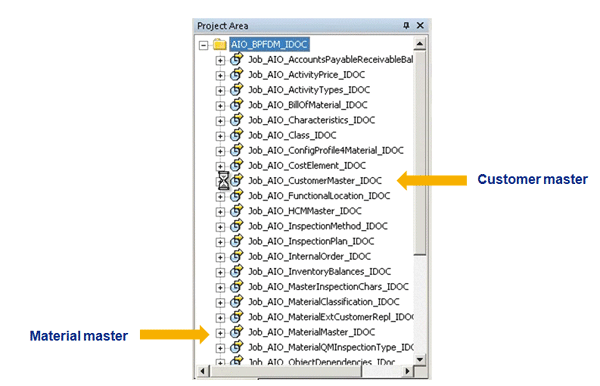Click the job icon beside Job_AIO_BillOfMaterial_IDOC
Screen dimensions: 600x386
click(236, 104)
